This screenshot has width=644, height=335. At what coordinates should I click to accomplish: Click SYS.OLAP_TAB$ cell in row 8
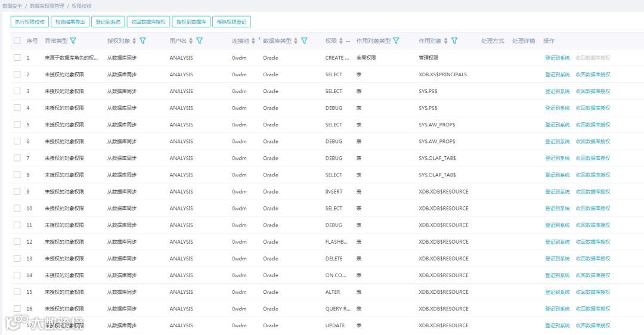pos(438,175)
